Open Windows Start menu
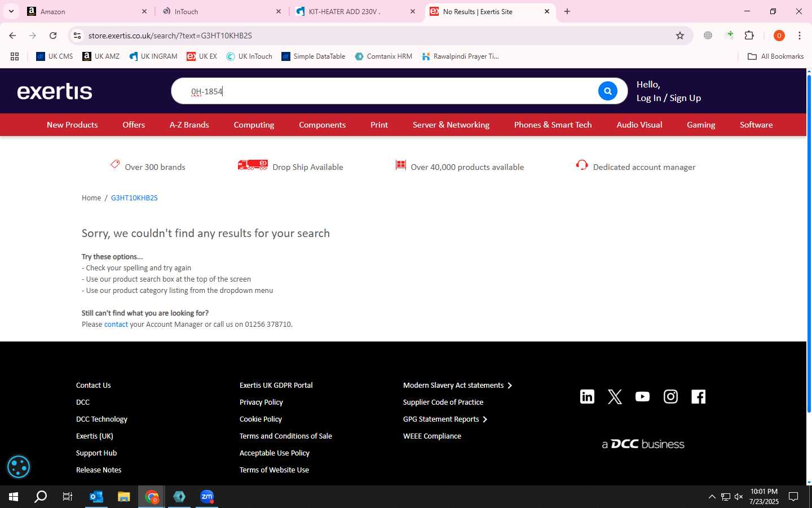Image resolution: width=812 pixels, height=508 pixels. [14, 497]
